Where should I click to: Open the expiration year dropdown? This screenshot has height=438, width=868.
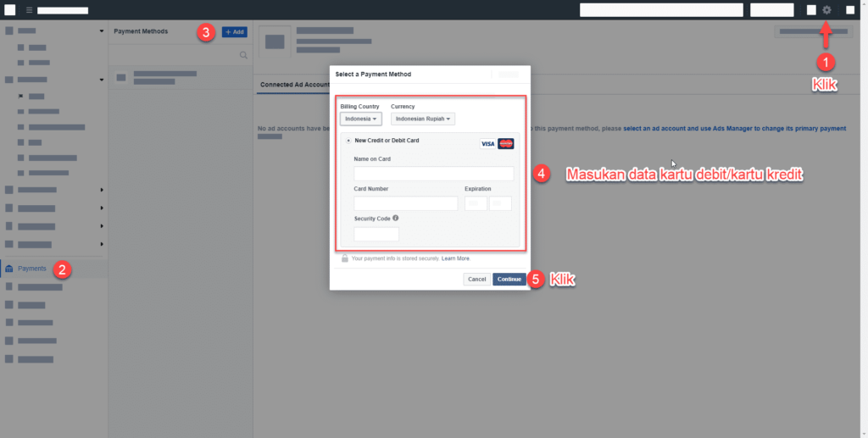pos(500,203)
